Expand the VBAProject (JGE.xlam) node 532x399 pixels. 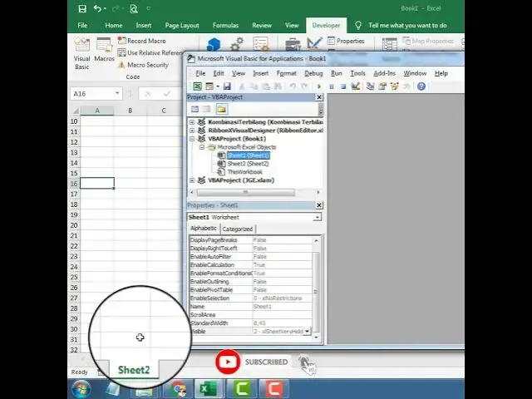tap(192, 180)
